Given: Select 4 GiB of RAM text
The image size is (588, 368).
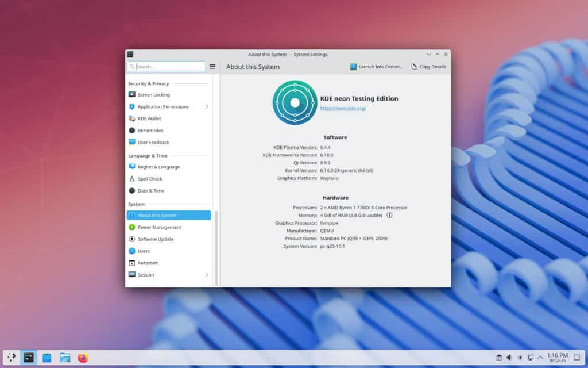Looking at the screenshot, I should click(351, 215).
